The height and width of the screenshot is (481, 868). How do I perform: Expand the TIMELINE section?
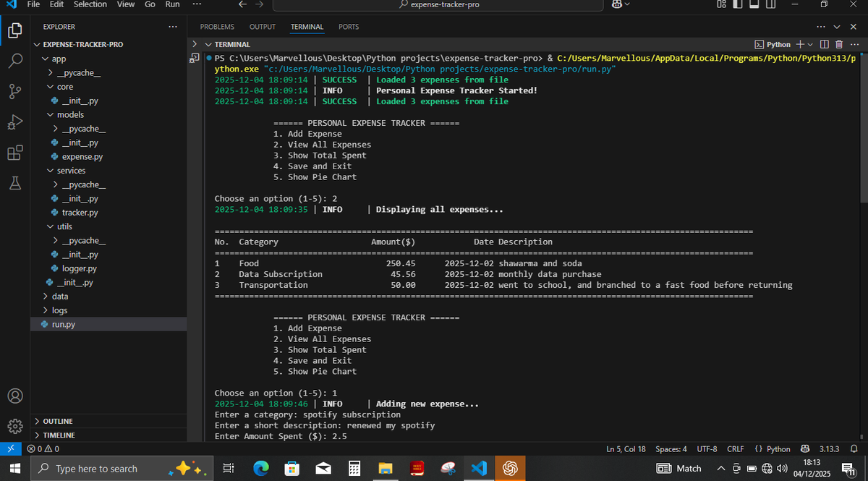(x=109, y=435)
